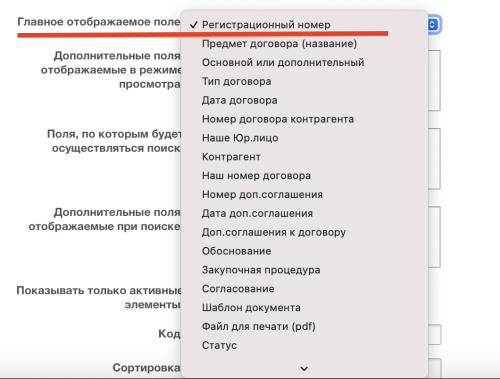
Task: Select "Обоснование" option
Action: coord(304,251)
